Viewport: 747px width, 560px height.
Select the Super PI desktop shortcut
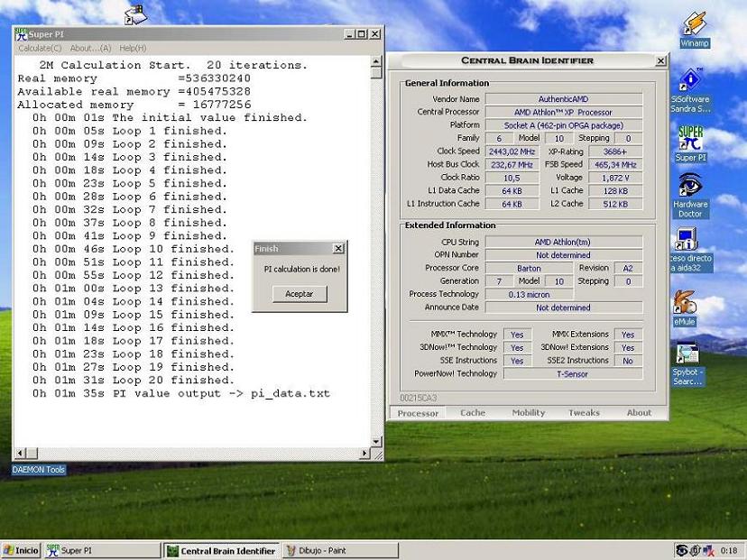(x=690, y=138)
